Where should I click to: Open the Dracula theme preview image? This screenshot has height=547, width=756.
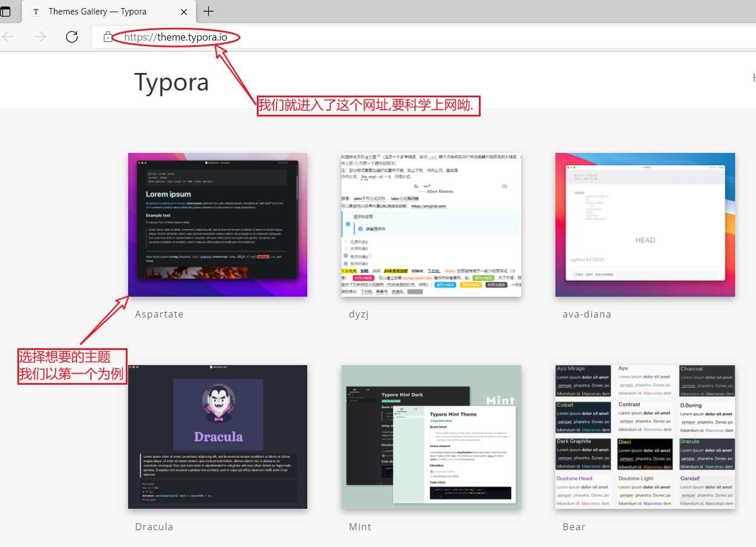pyautogui.click(x=217, y=437)
